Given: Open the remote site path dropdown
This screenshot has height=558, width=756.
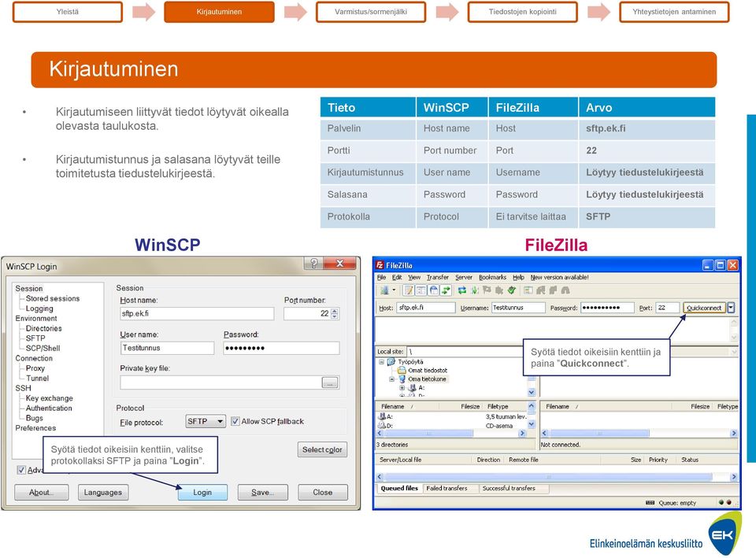Looking at the screenshot, I should click(x=734, y=352).
